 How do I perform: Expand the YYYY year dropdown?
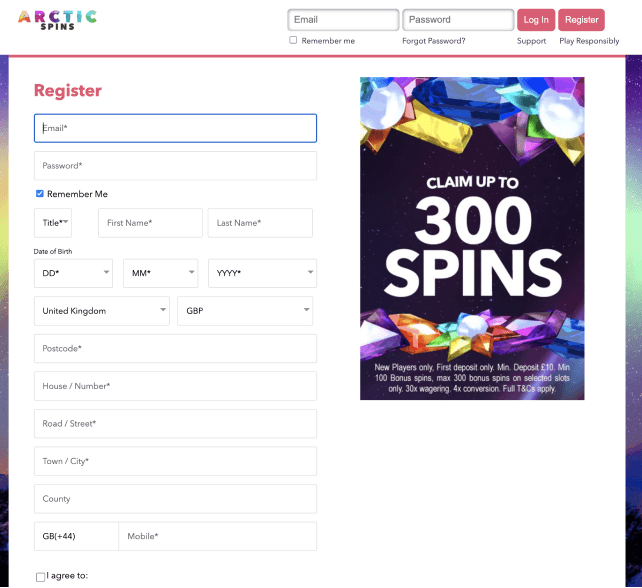[x=262, y=273]
